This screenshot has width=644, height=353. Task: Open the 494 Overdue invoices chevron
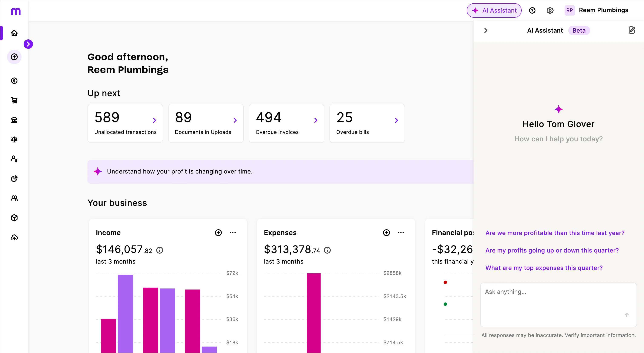click(x=316, y=120)
